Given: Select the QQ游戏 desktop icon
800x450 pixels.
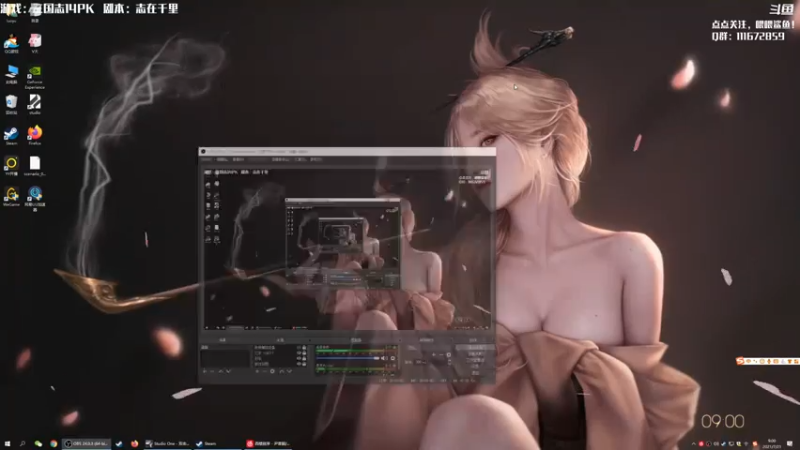Looking at the screenshot, I should coord(11,43).
